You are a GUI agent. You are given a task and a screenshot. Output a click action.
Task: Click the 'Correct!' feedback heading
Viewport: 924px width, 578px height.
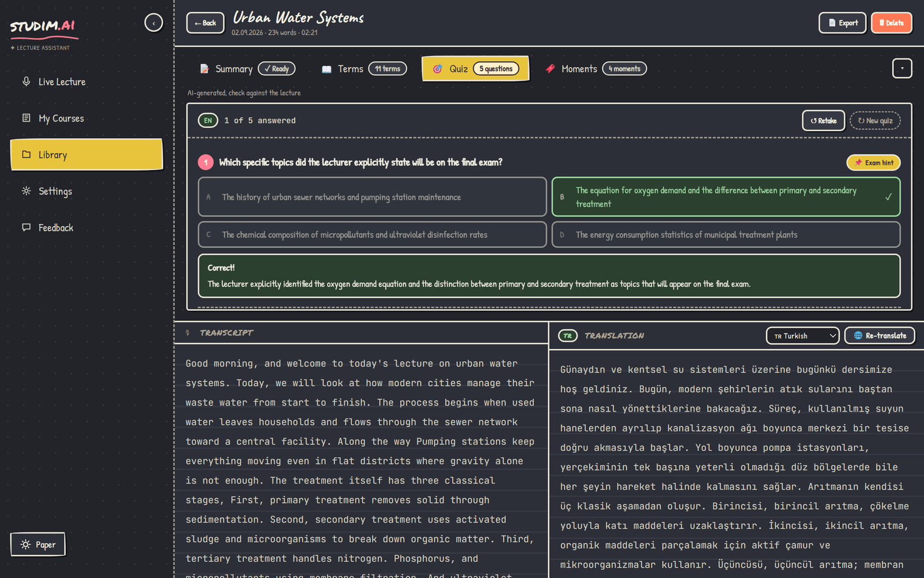click(221, 268)
